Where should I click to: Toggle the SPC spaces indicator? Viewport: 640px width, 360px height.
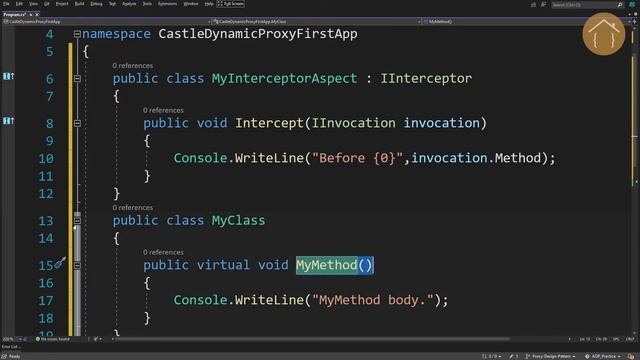click(x=616, y=339)
